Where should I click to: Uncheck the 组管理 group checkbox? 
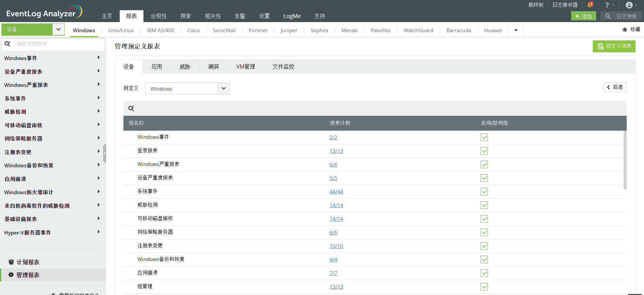pos(484,287)
